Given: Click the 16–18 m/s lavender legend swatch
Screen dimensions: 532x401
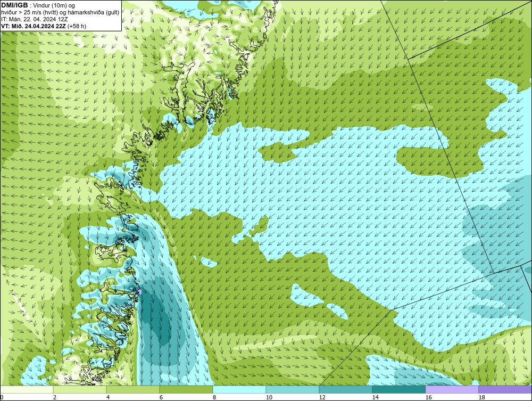Looking at the screenshot, I should [x=452, y=389].
